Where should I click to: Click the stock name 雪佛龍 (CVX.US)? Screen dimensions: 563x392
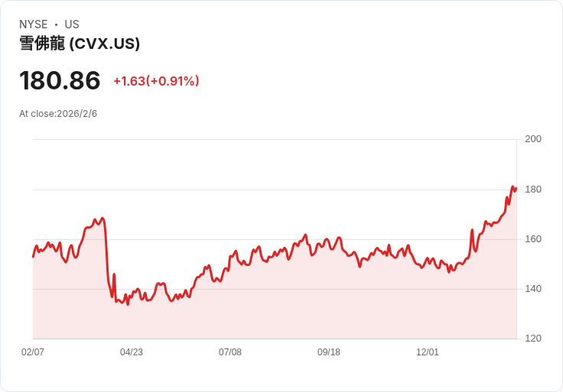(x=80, y=44)
